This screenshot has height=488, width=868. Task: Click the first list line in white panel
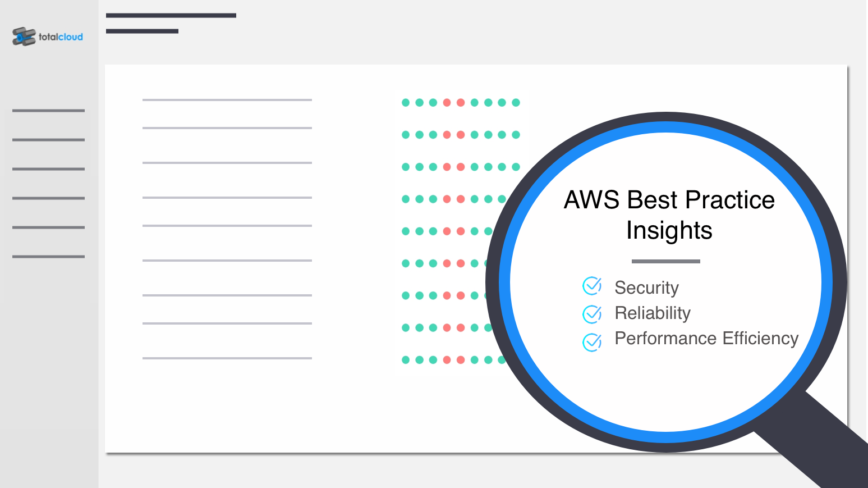227,100
